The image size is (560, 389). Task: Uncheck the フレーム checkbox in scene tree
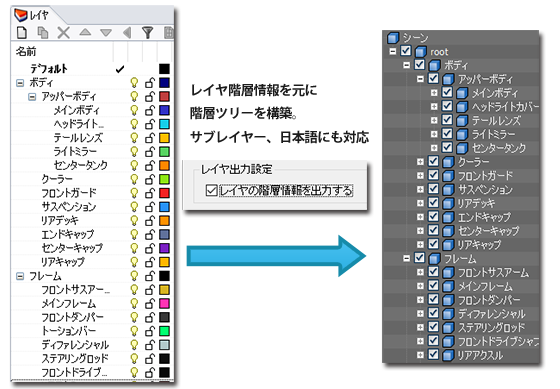(420, 258)
